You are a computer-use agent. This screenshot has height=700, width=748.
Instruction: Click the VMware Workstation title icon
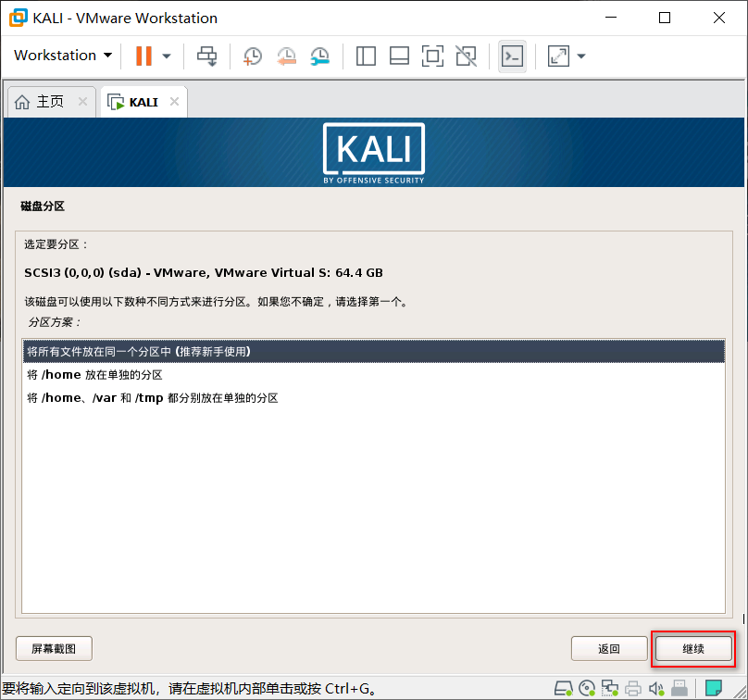[19, 19]
